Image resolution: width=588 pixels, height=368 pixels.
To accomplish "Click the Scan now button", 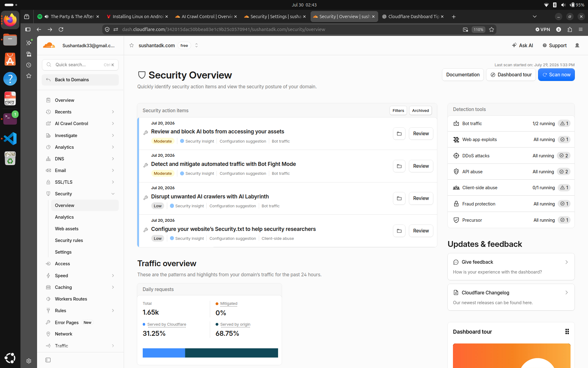I will pyautogui.click(x=556, y=75).
